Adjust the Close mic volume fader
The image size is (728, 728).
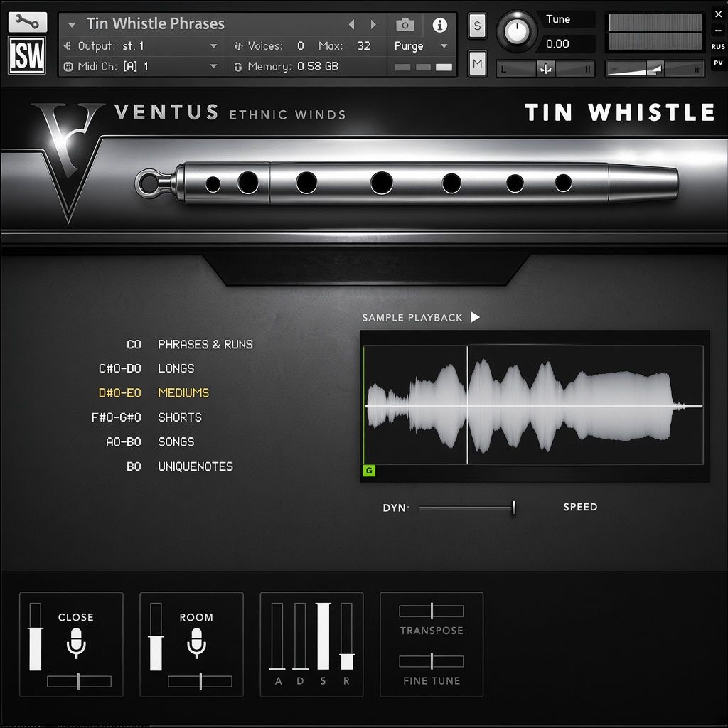pos(36,636)
